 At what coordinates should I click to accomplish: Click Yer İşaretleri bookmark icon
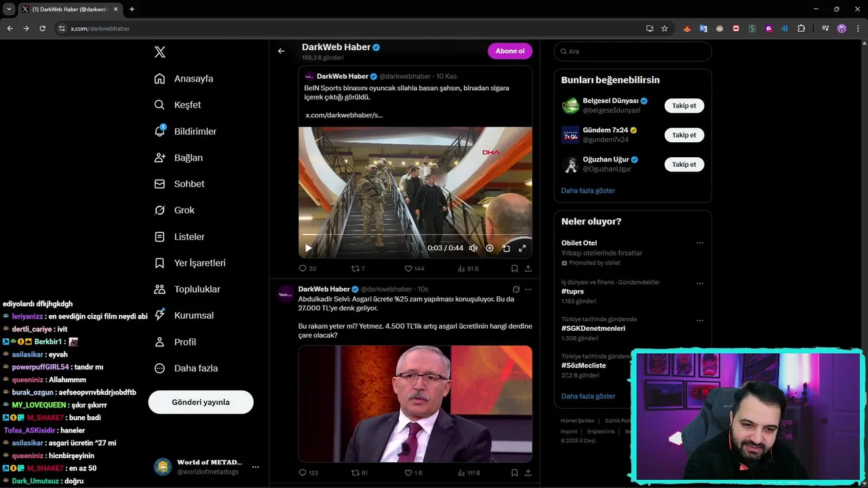[x=159, y=263]
